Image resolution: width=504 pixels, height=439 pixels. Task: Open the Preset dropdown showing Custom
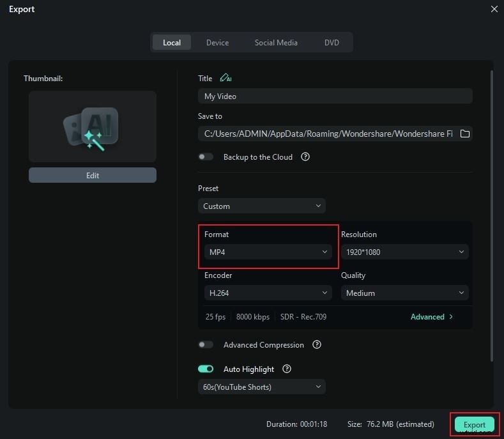(x=261, y=206)
